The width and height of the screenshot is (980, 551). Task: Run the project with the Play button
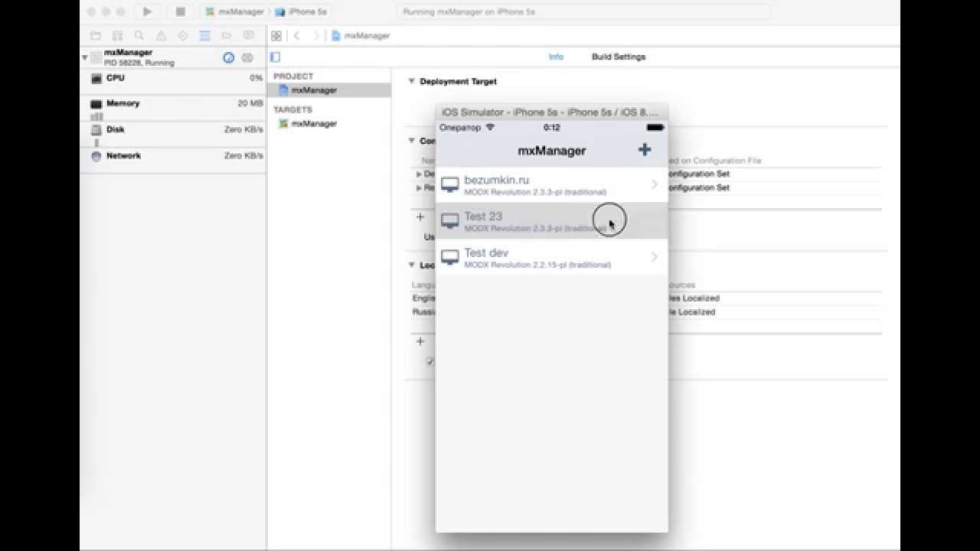click(x=147, y=11)
